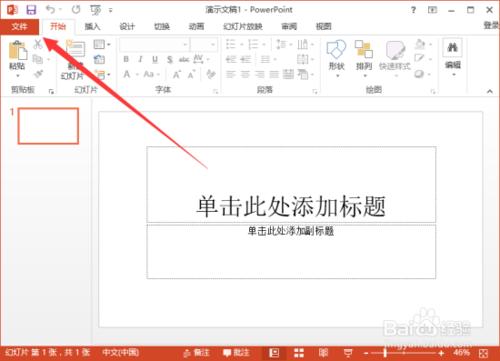Open the 动画 (Animations) ribbon tab
Viewport: 500px width, 361px height.
tap(196, 27)
